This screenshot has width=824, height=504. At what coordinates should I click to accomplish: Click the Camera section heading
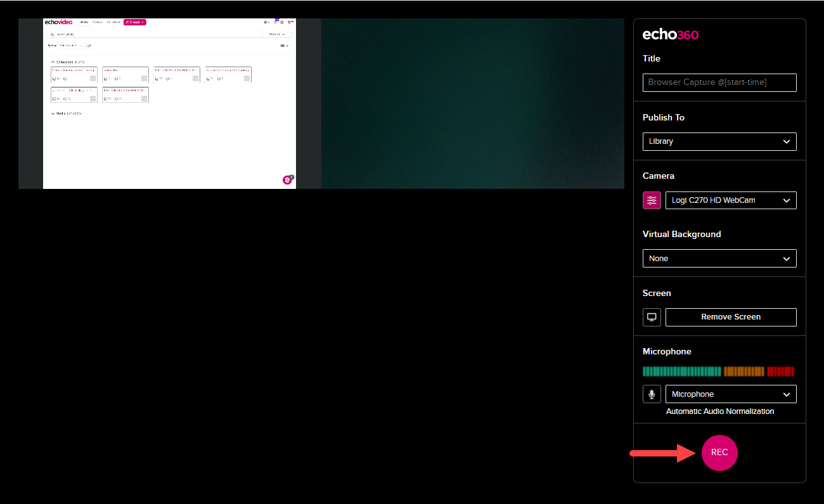pos(659,176)
